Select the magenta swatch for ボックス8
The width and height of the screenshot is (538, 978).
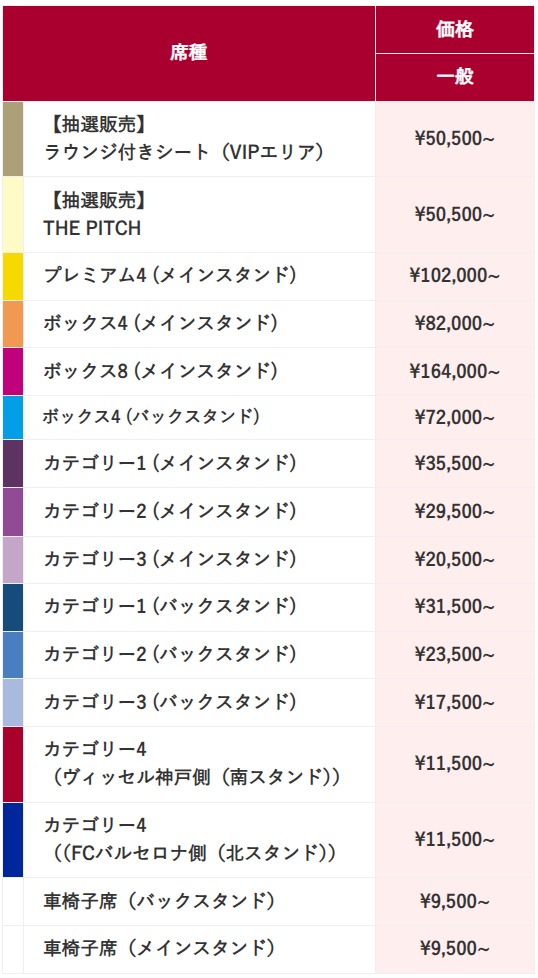(x=13, y=372)
